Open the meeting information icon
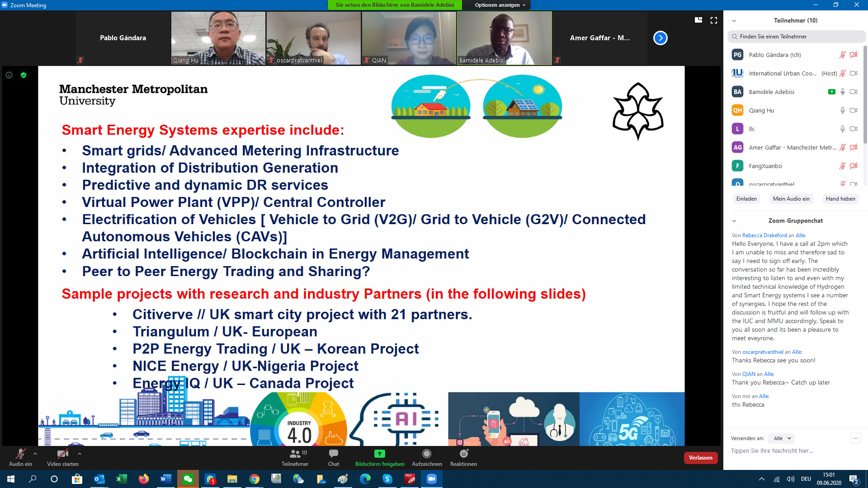 9,75
